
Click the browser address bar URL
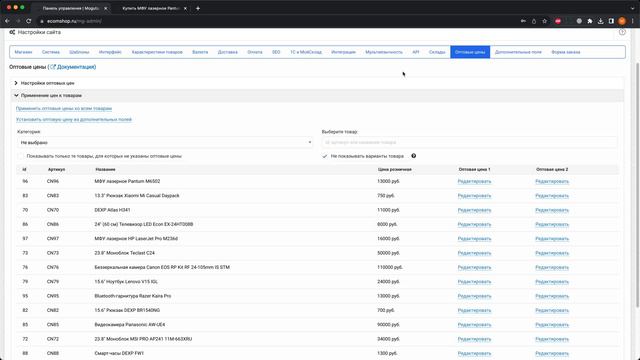click(74, 21)
